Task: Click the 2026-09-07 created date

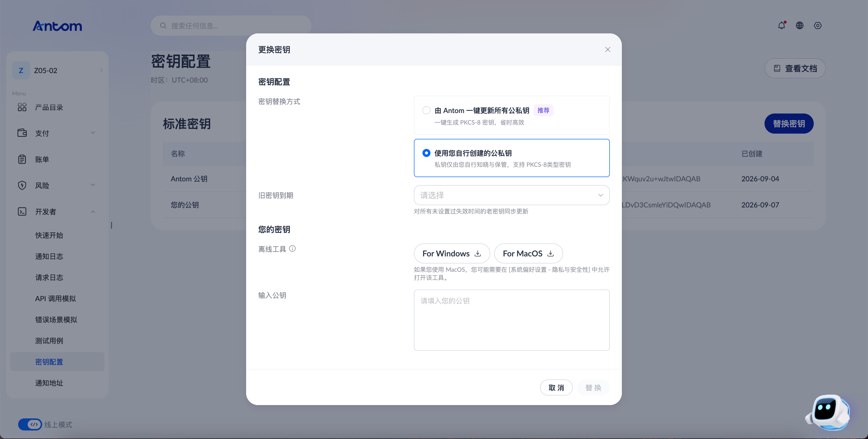Action: click(760, 205)
